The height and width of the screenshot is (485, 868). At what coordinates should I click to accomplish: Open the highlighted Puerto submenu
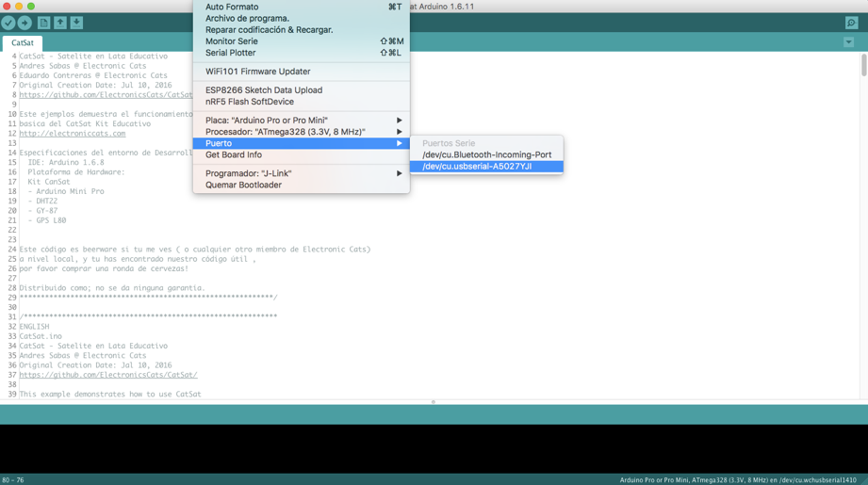pyautogui.click(x=302, y=143)
